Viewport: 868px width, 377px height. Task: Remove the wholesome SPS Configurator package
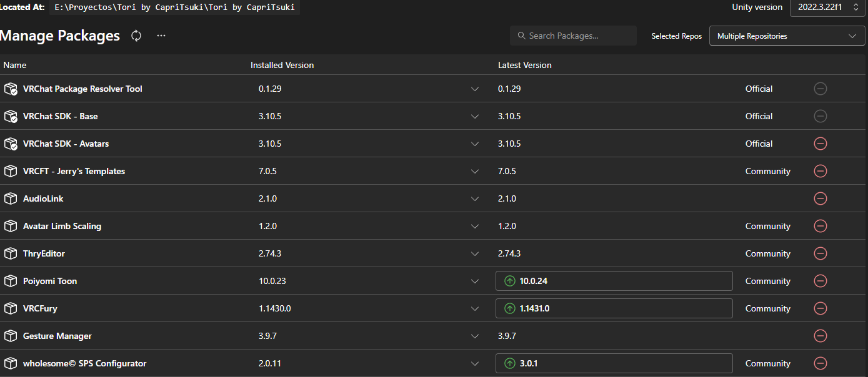(x=821, y=363)
